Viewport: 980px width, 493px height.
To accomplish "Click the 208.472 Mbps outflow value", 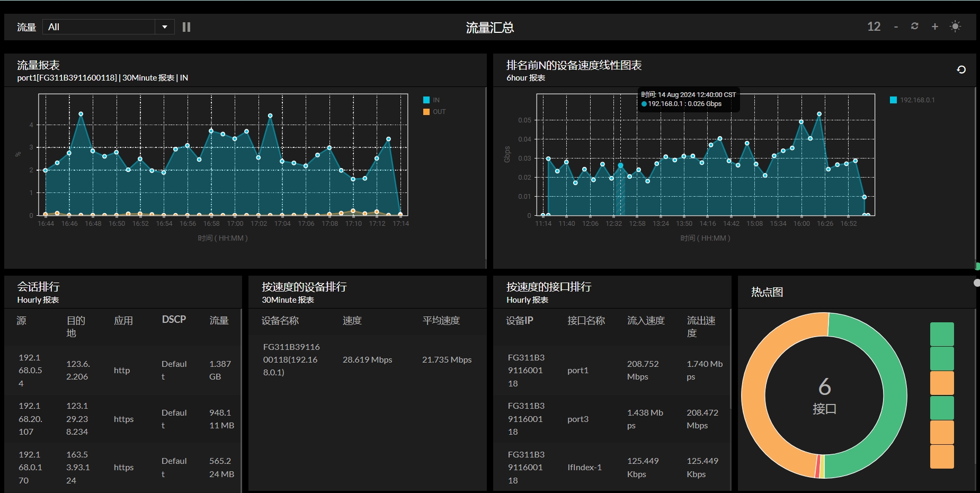I will 702,419.
